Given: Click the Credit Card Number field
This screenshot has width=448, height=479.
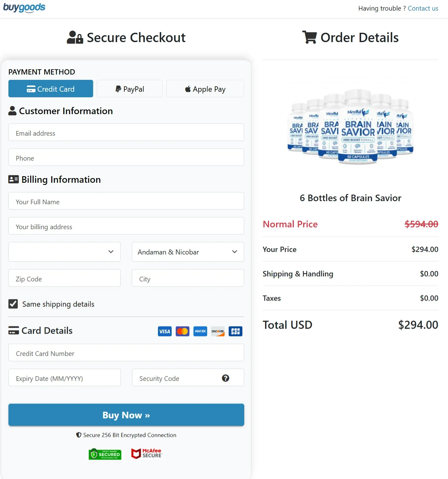Looking at the screenshot, I should tap(126, 353).
